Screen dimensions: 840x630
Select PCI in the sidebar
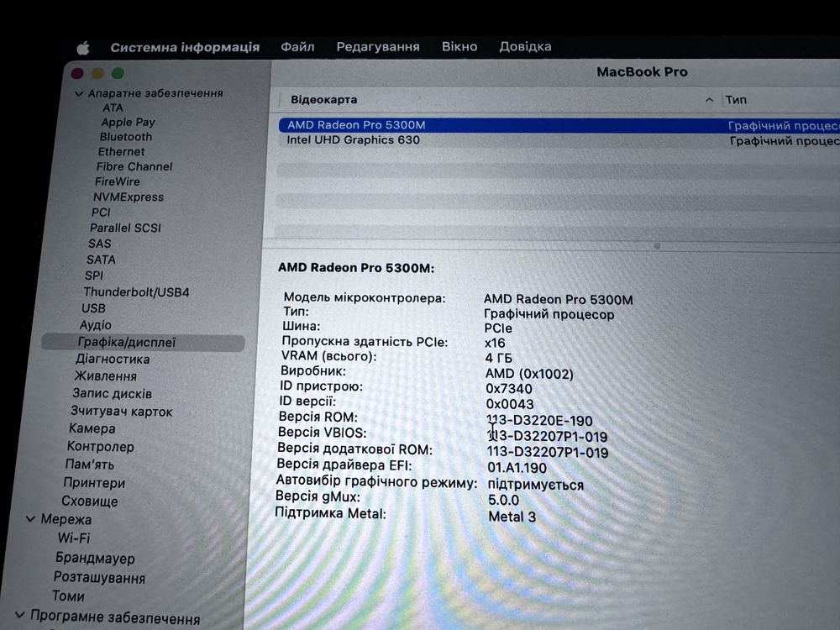[x=101, y=213]
